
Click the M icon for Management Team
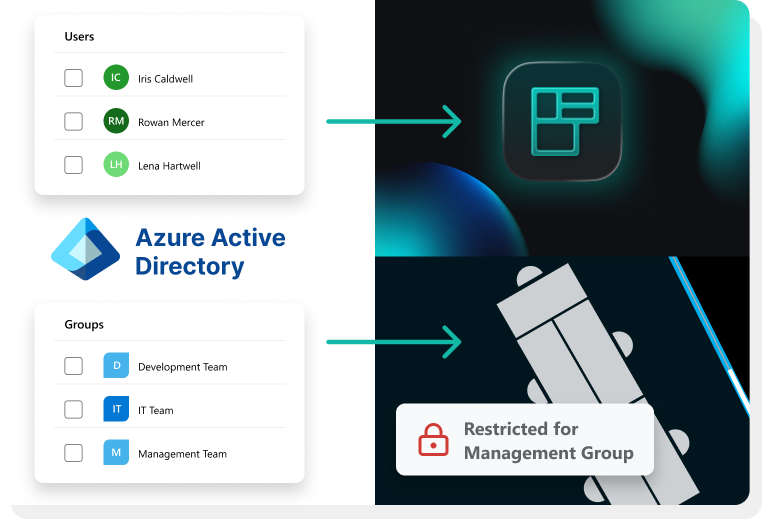point(116,452)
